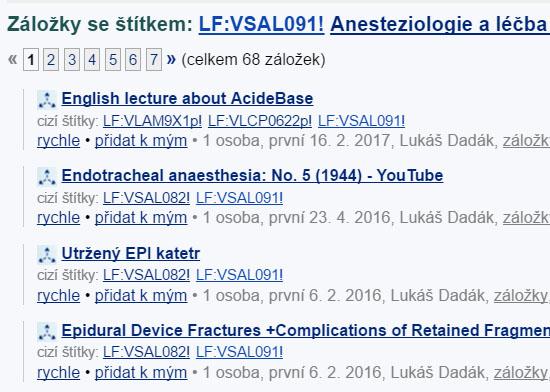
Task: Click the bookmark icon beside Epidural Device Fractures
Action: pos(47,331)
